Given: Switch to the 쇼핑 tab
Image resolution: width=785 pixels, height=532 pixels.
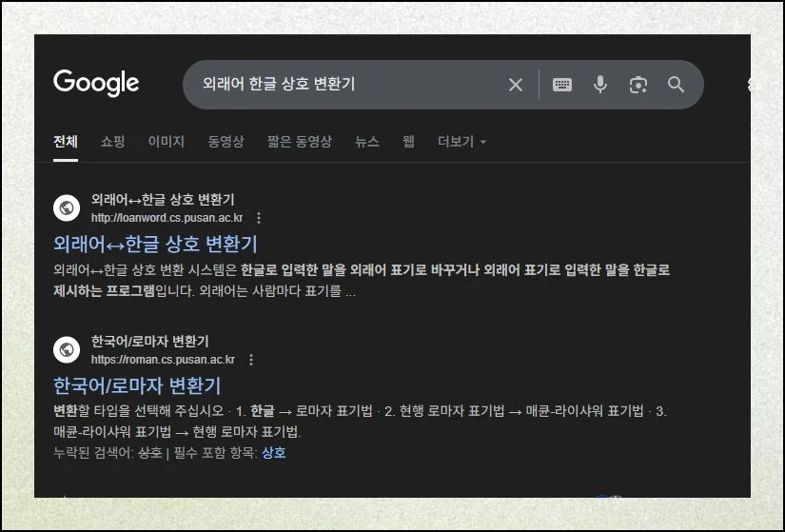Looking at the screenshot, I should pos(112,142).
